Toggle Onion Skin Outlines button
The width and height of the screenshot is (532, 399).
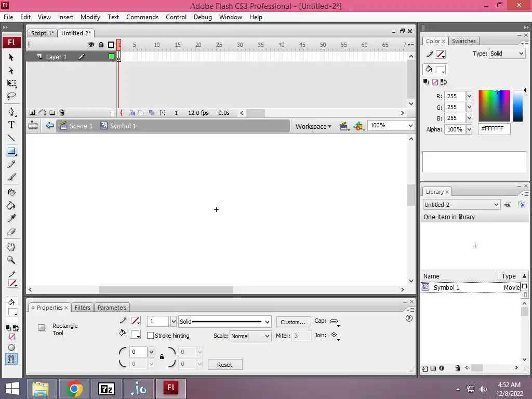point(141,113)
